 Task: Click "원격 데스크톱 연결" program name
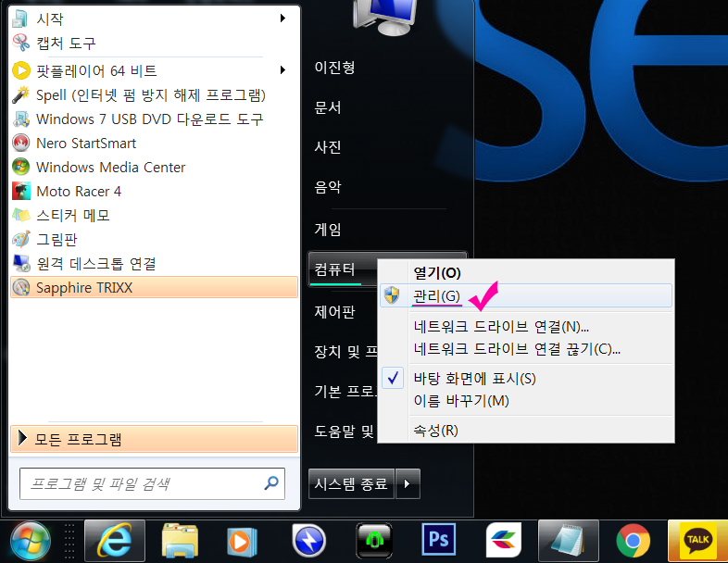tap(96, 264)
